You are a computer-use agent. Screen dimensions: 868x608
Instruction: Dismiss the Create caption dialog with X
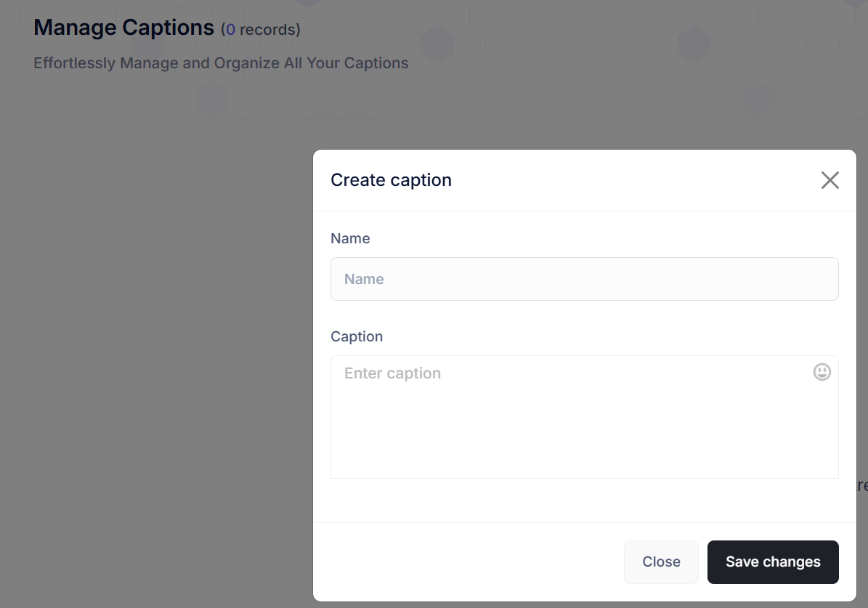(x=830, y=180)
